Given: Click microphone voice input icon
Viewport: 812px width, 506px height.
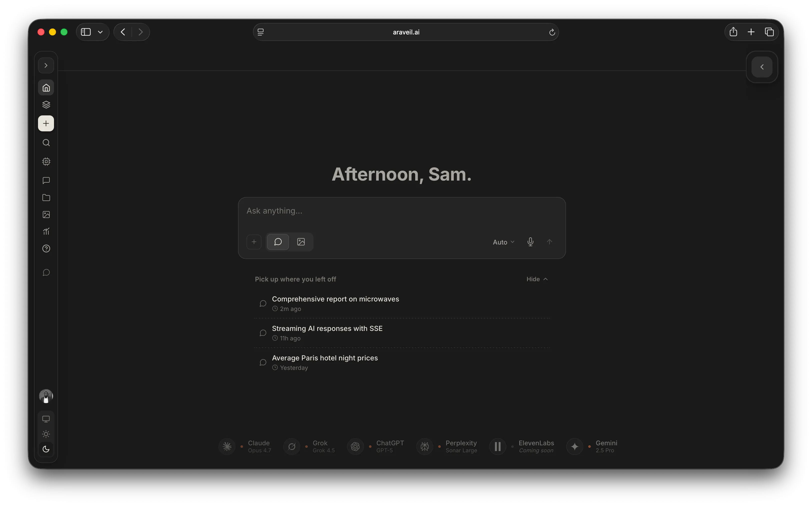Looking at the screenshot, I should (x=530, y=242).
